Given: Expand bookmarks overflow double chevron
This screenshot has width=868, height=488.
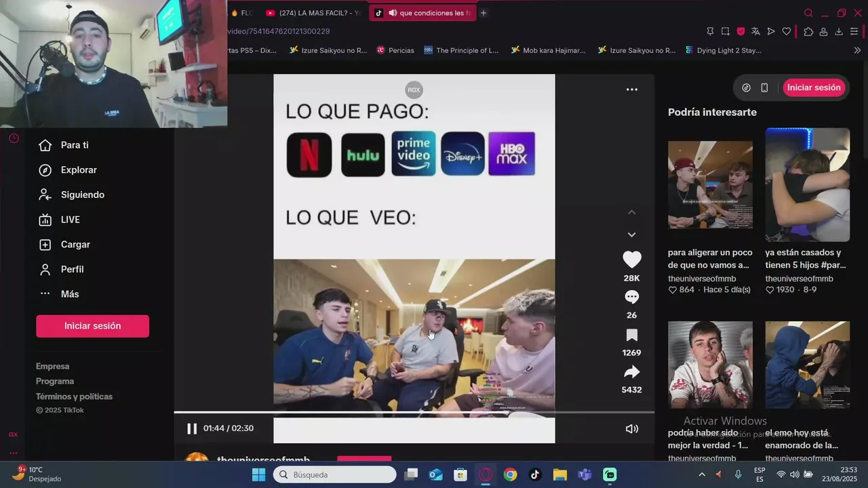Looking at the screenshot, I should coord(857,50).
